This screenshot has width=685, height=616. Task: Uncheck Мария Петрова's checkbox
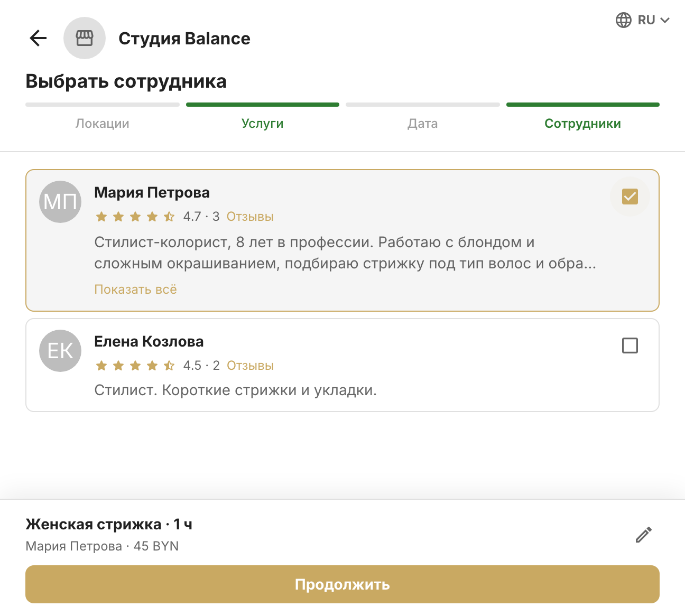coord(630,197)
